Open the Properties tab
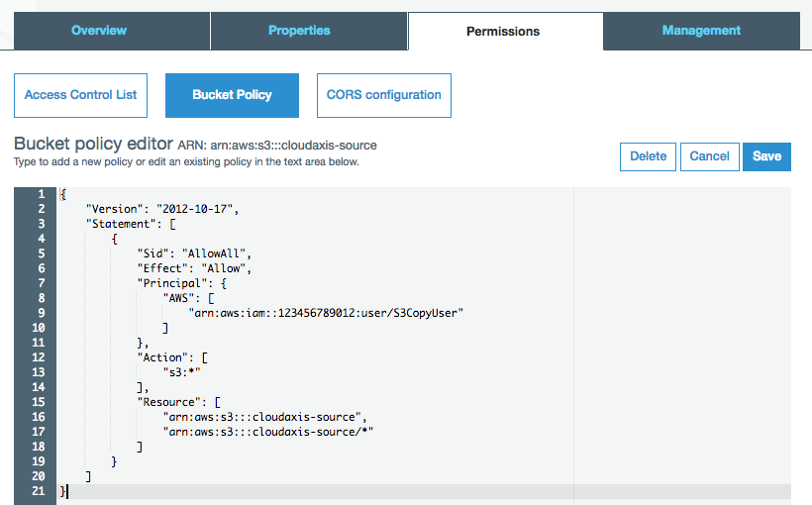 pyautogui.click(x=299, y=31)
